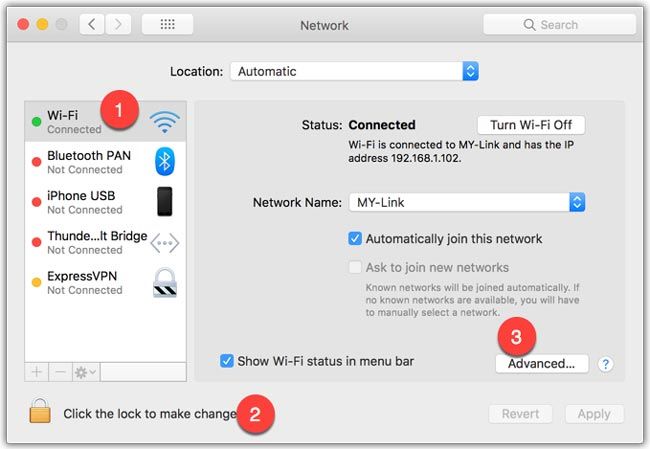Go forward with the right chevron

(x=118, y=24)
